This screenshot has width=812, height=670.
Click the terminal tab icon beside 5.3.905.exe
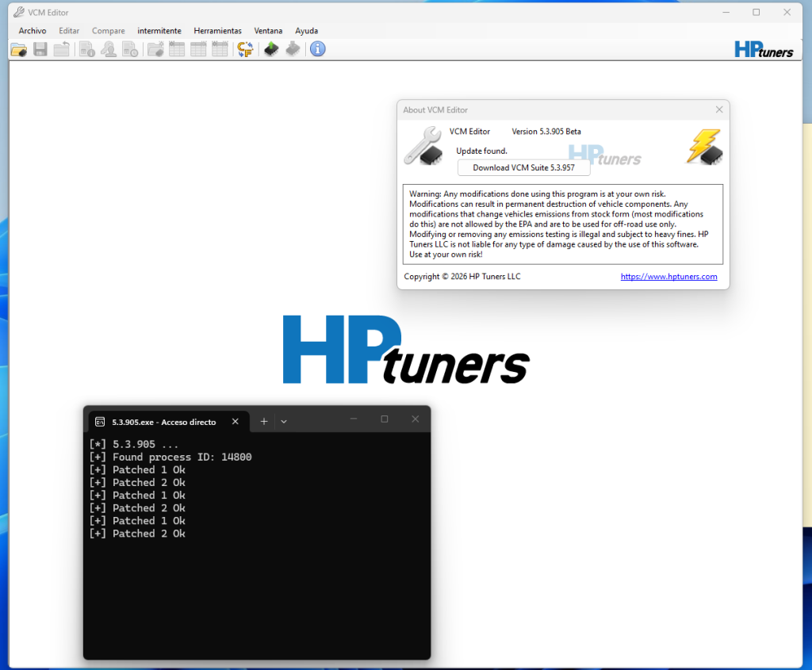pyautogui.click(x=100, y=422)
